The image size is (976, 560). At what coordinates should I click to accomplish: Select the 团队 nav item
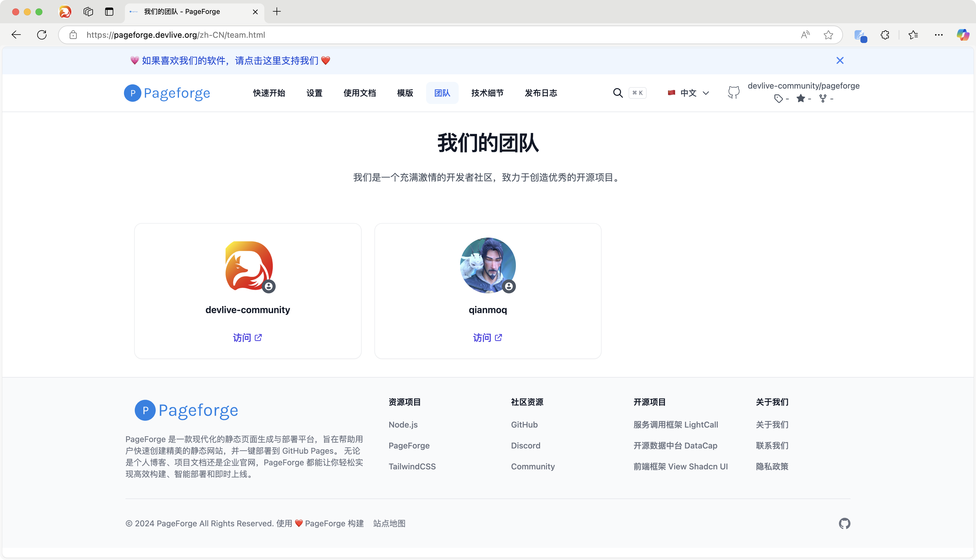coord(442,93)
